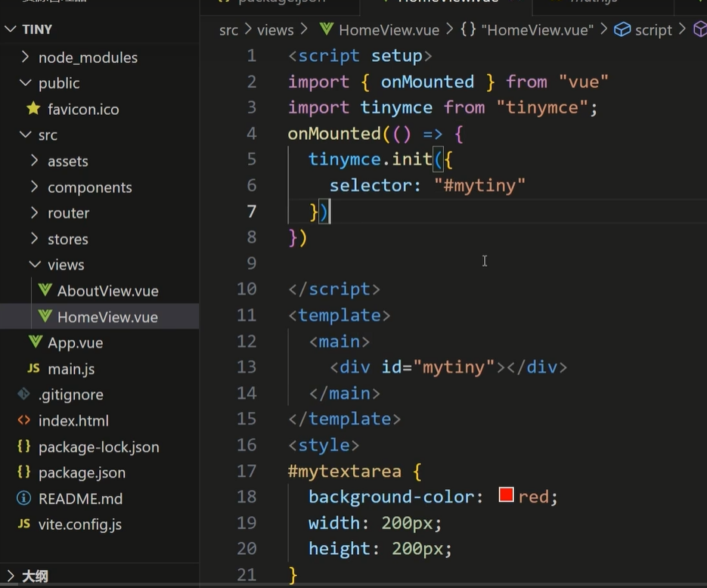Screen dimensions: 707x588
Task: Click the #mytextarea CSS selector
Action: tap(345, 472)
